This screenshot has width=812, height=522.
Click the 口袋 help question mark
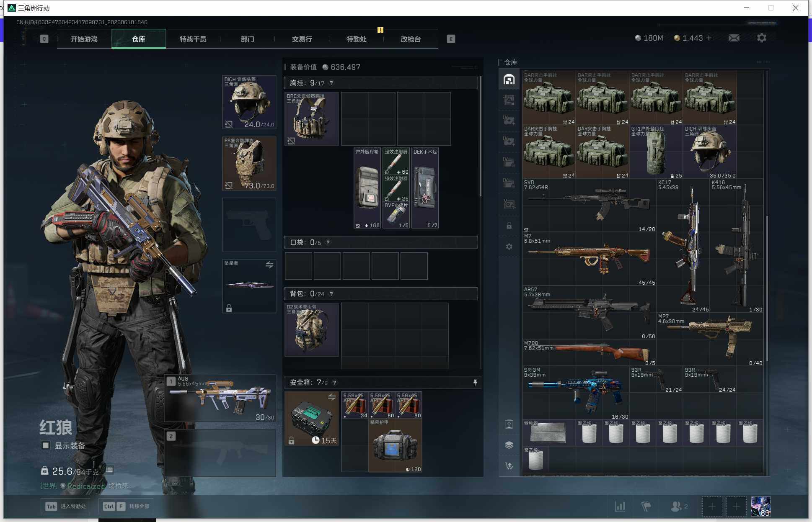click(x=328, y=242)
